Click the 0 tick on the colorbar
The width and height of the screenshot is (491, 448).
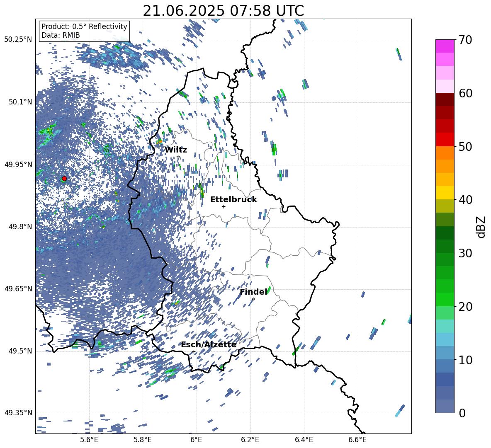462,413
